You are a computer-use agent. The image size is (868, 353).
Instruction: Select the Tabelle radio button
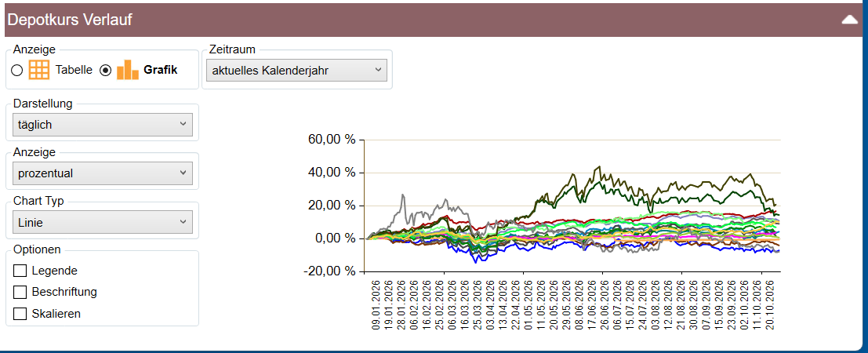(17, 71)
